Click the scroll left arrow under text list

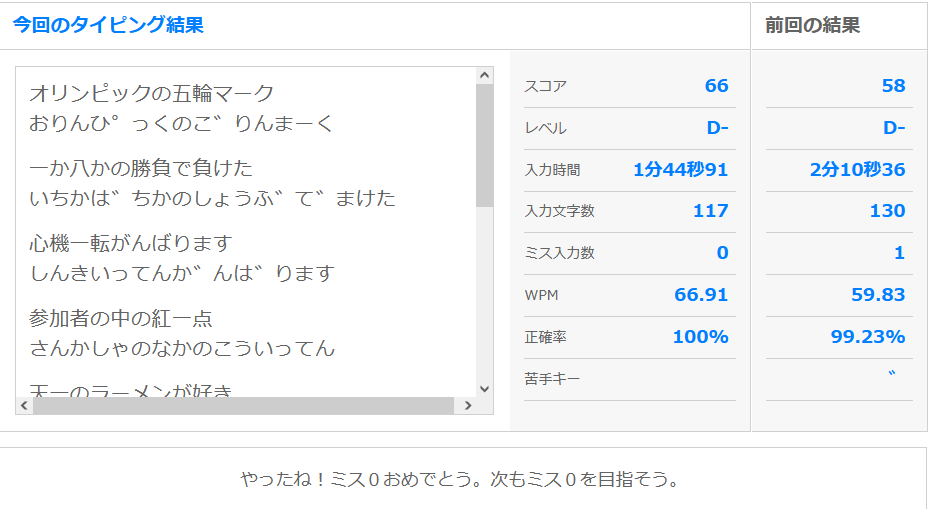point(23,406)
